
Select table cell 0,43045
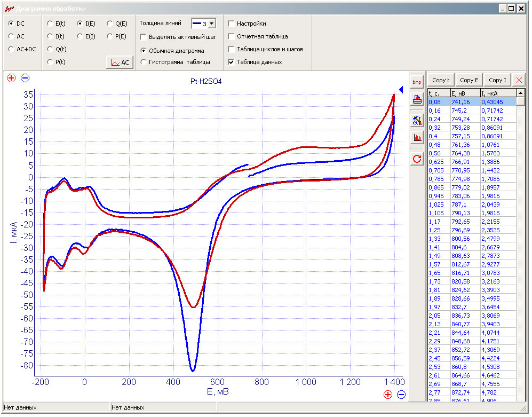(x=498, y=102)
